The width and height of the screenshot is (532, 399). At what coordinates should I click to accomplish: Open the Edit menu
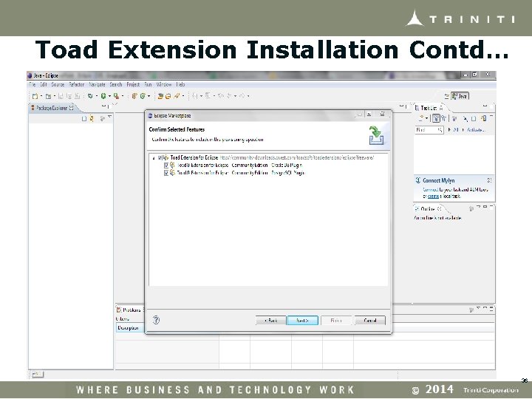click(44, 84)
